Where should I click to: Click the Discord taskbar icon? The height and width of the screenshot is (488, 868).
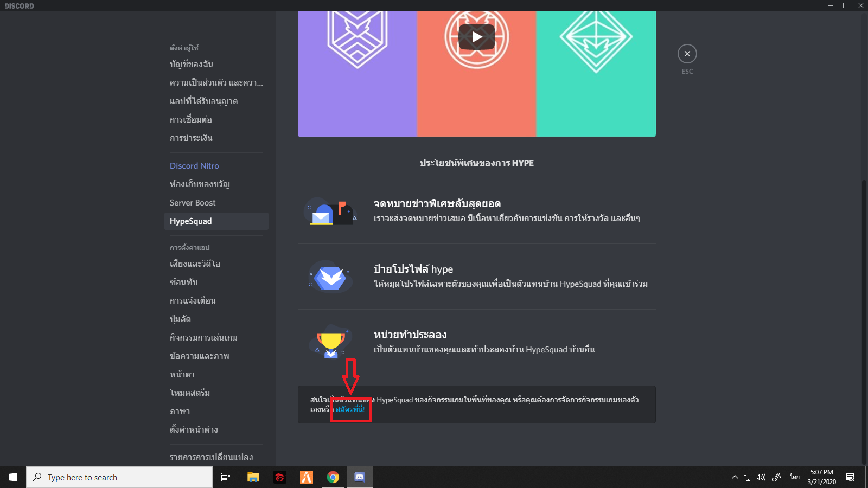tap(359, 477)
